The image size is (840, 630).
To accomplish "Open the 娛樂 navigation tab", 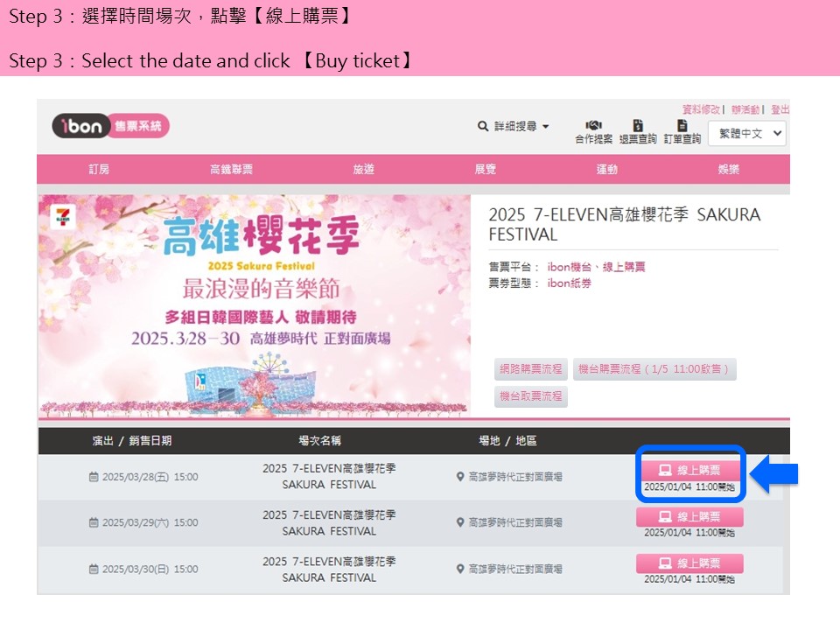I will (729, 169).
